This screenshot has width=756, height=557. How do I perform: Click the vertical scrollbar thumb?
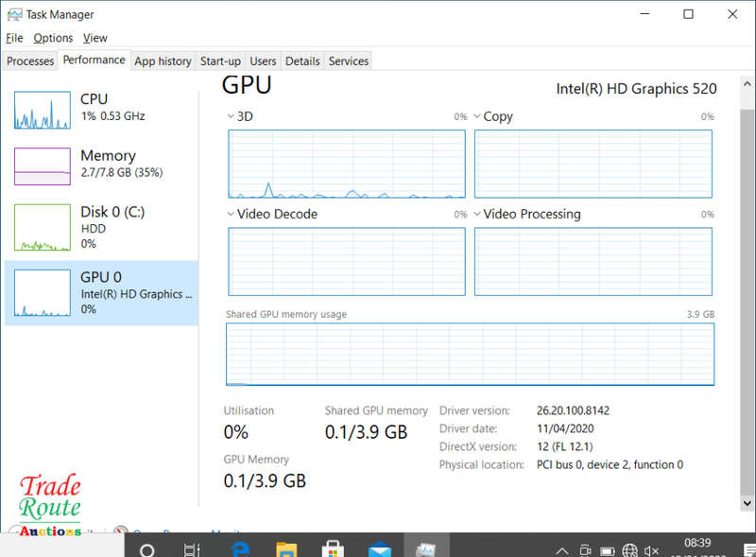coord(747,302)
